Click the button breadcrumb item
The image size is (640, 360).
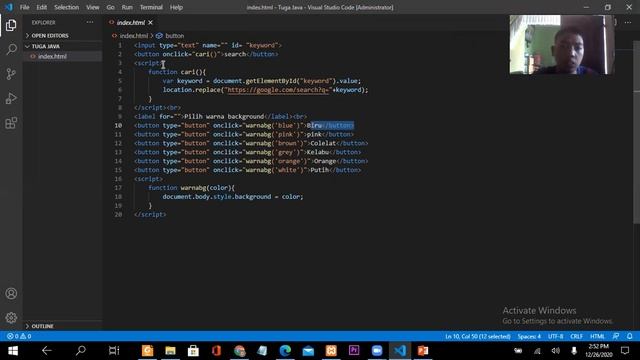point(175,36)
